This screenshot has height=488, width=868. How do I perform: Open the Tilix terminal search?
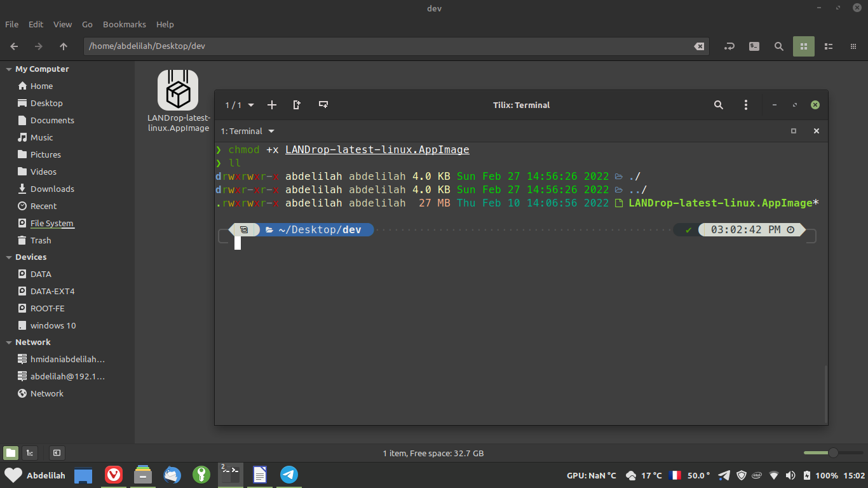pos(719,105)
